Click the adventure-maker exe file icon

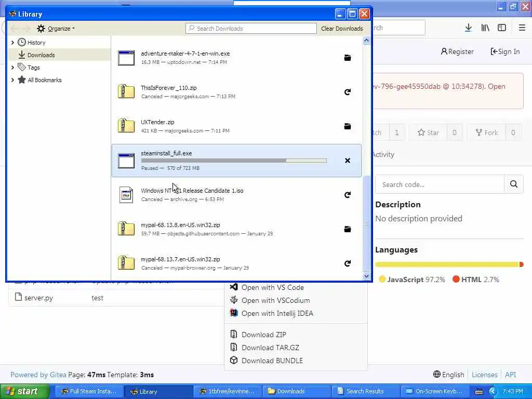point(126,58)
